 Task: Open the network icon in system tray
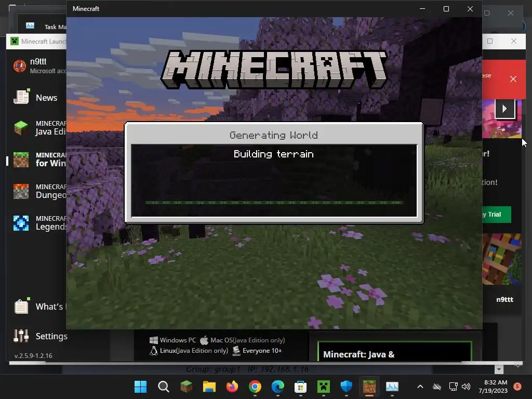453,387
